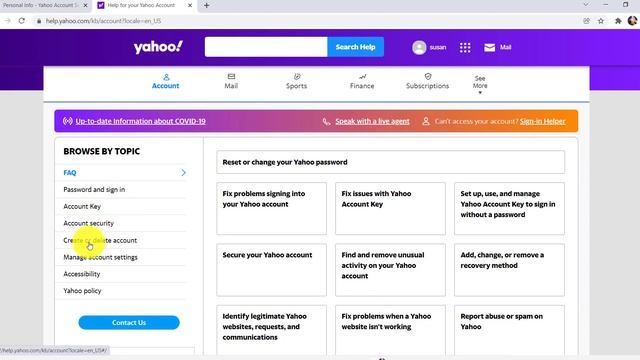Click the phone icon beside live agent
The height and width of the screenshot is (360, 640).
(x=326, y=122)
